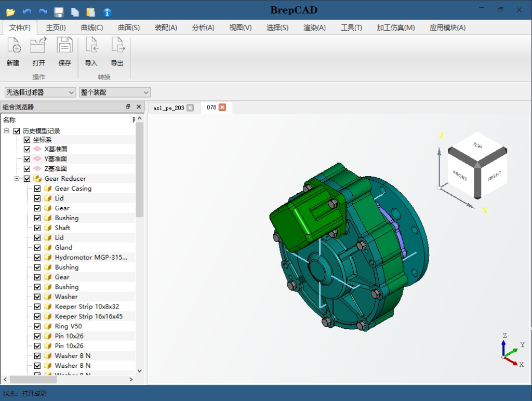Click the 保存 save ribbon icon
532x401 pixels.
64,45
